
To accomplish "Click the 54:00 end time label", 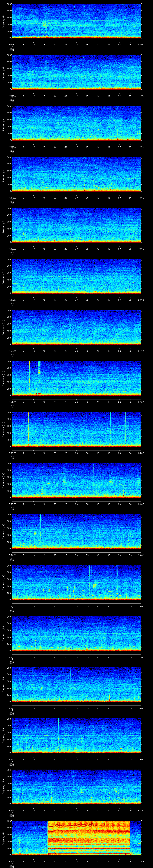I will [141, 504].
